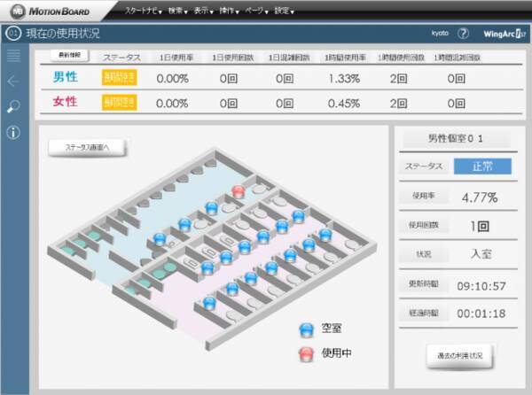
Task: Click the hamburger menu icon in sidebar
Action: click(13, 57)
